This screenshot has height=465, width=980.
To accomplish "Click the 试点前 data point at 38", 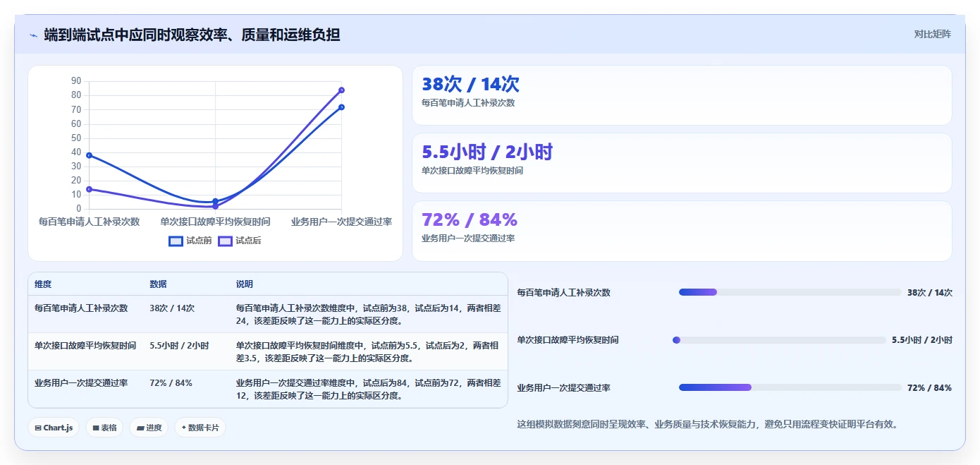I will (x=89, y=155).
